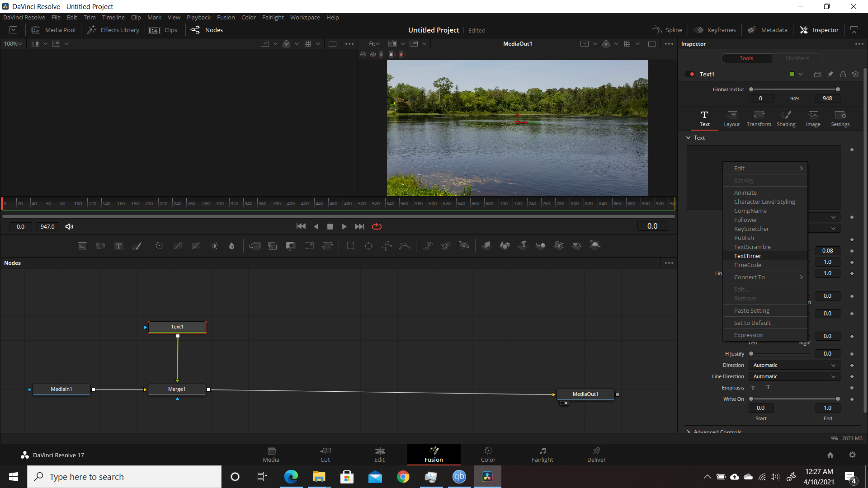Viewport: 868px width, 488px height.
Task: Add a Shape 3D tool
Action: [x=505, y=246]
